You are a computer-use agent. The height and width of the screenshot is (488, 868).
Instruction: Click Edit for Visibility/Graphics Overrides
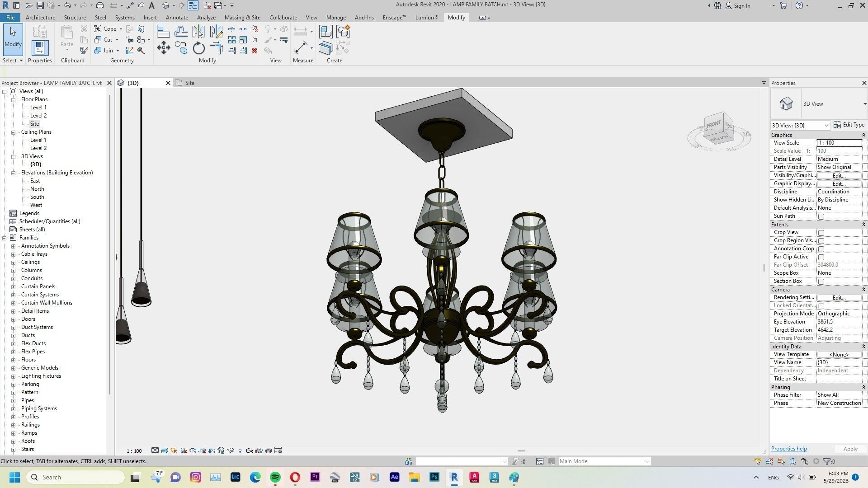point(839,175)
